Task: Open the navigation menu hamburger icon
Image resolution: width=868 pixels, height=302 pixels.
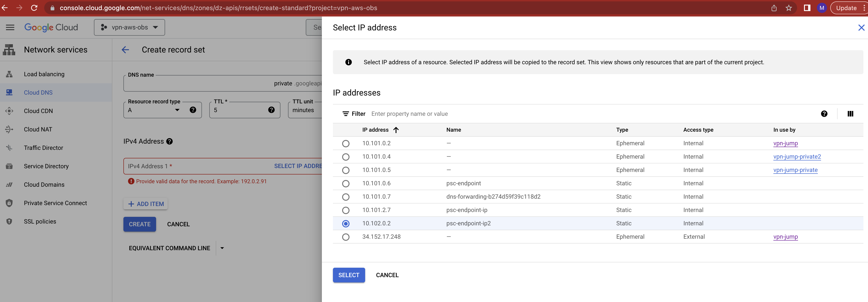Action: (10, 27)
